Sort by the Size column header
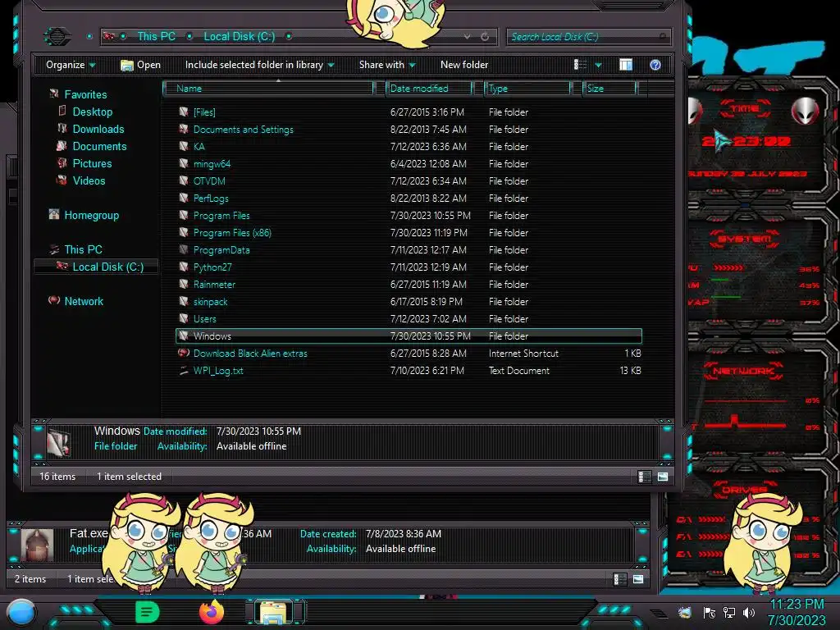The height and width of the screenshot is (630, 840). (609, 89)
